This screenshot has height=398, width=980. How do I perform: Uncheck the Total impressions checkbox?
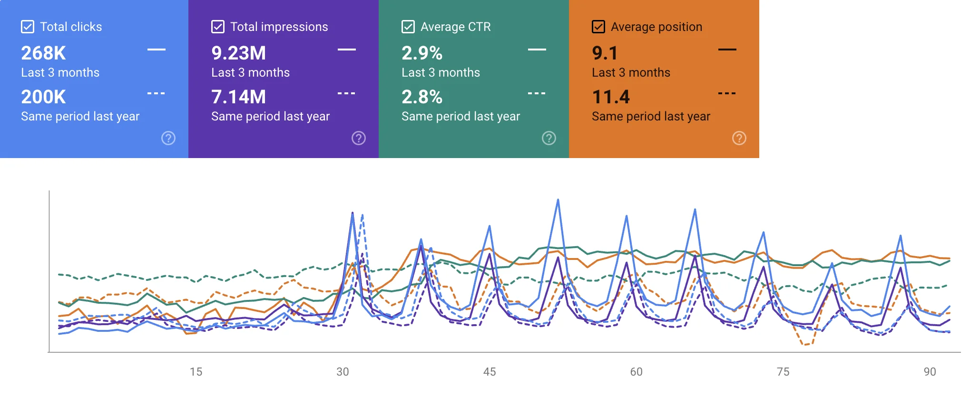coord(218,27)
